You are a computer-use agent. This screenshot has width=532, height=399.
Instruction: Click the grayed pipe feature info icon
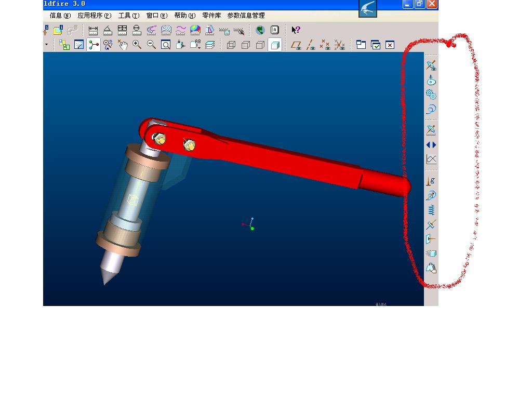pos(72,30)
